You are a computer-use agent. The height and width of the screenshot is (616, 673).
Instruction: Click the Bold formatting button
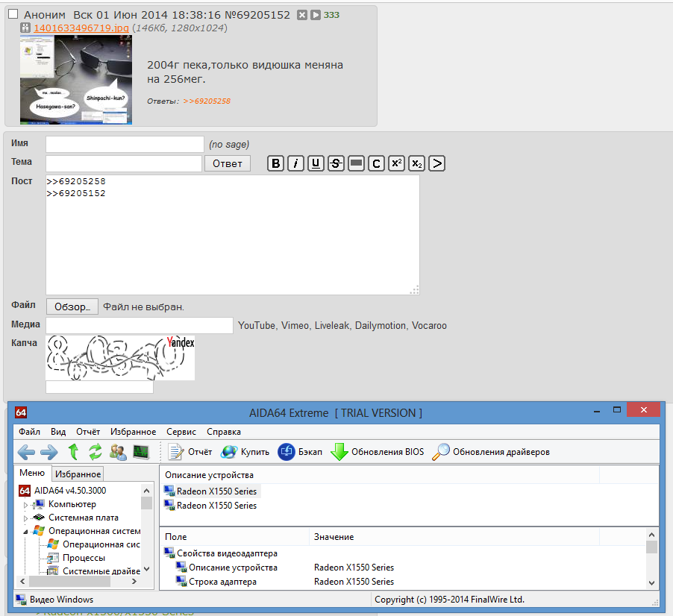tap(275, 163)
